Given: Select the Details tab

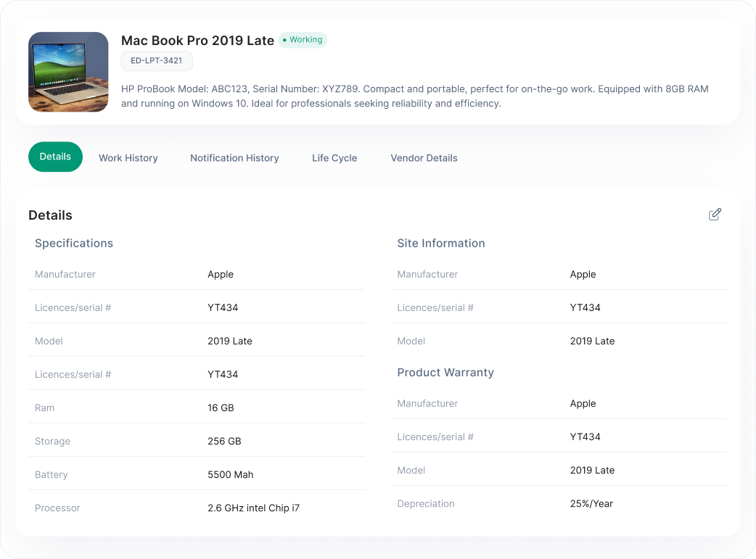Looking at the screenshot, I should pyautogui.click(x=55, y=157).
